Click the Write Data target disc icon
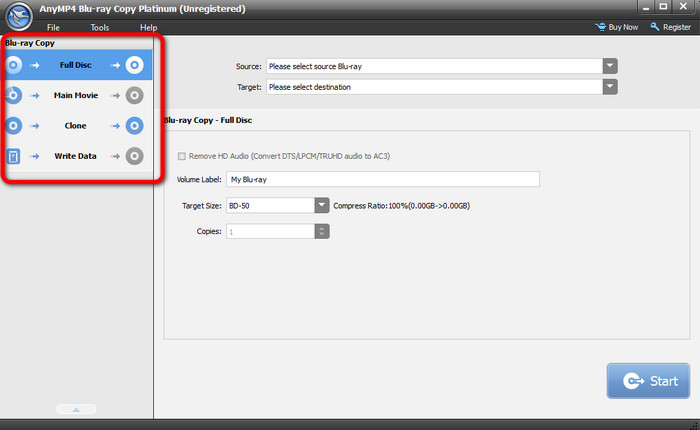 [134, 156]
